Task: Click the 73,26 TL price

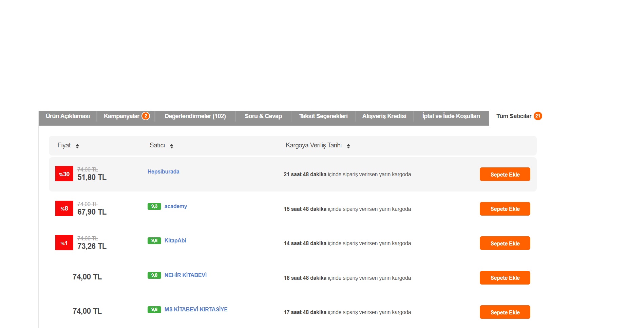Action: click(x=92, y=247)
